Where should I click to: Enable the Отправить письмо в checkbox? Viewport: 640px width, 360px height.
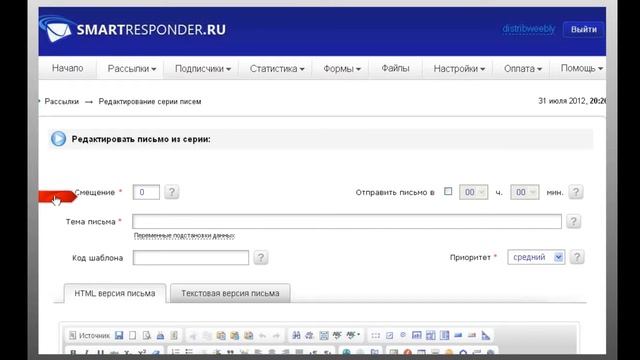[448, 191]
